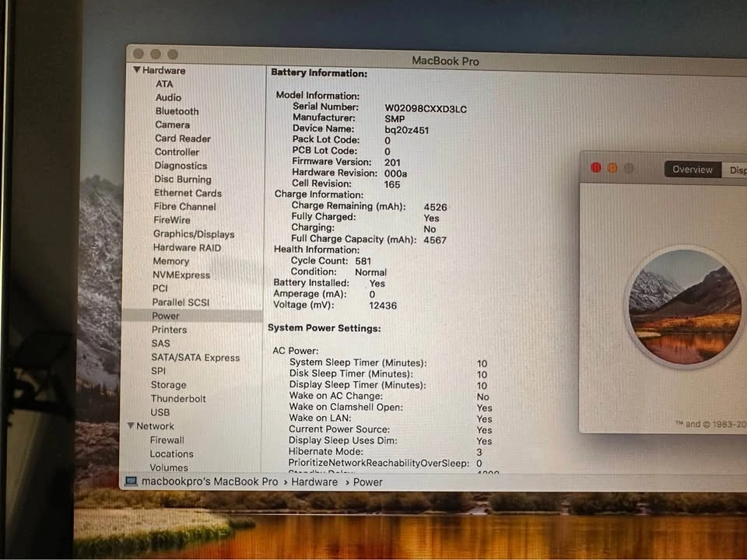Click the Battery Information heading
Screen dimensions: 747x560
point(319,73)
